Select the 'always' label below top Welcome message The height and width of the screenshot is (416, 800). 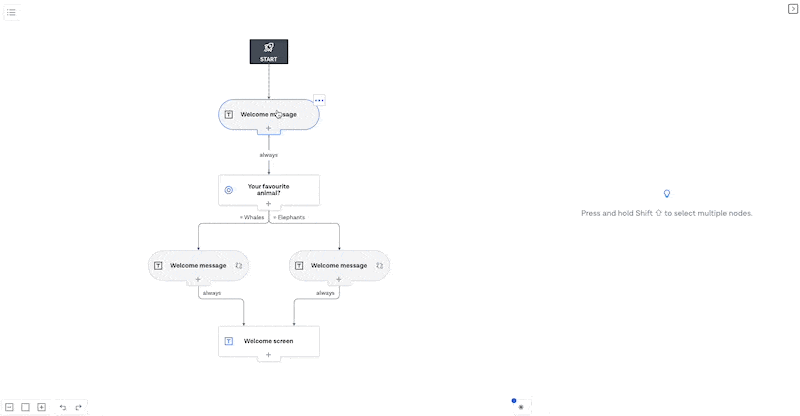tap(268, 155)
